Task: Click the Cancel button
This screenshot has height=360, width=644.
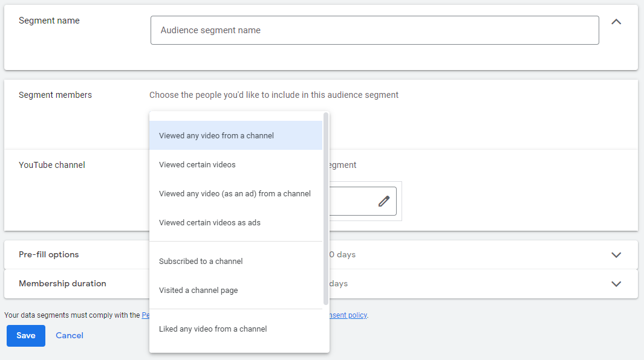Action: pyautogui.click(x=70, y=336)
